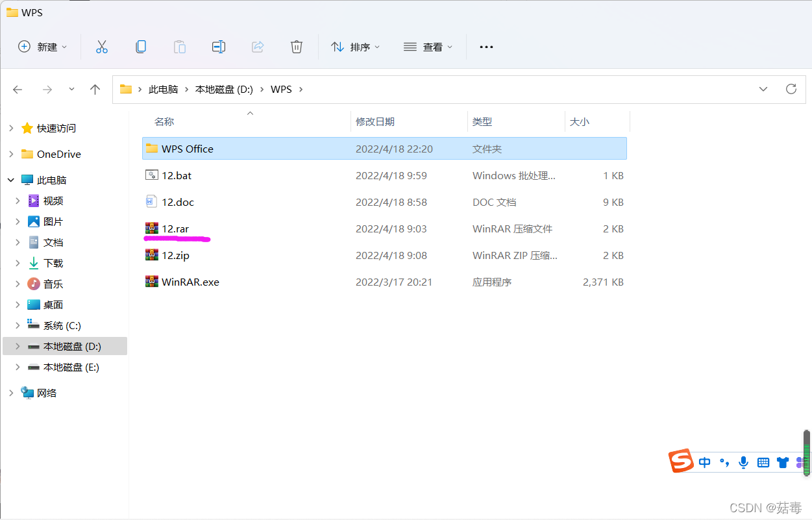Image resolution: width=812 pixels, height=520 pixels.
Task: Click the Copy icon in toolbar
Action: [x=141, y=47]
